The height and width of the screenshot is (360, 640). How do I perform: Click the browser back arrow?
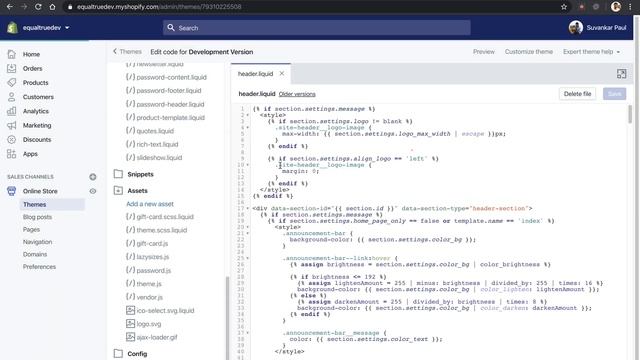click(x=10, y=7)
